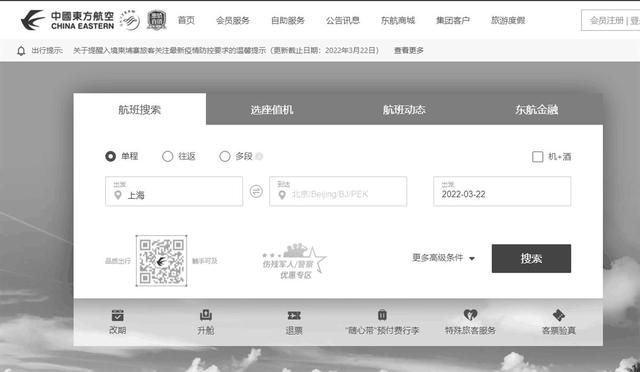Open the 首页 home menu item
This screenshot has height=372, width=640.
coord(186,20)
